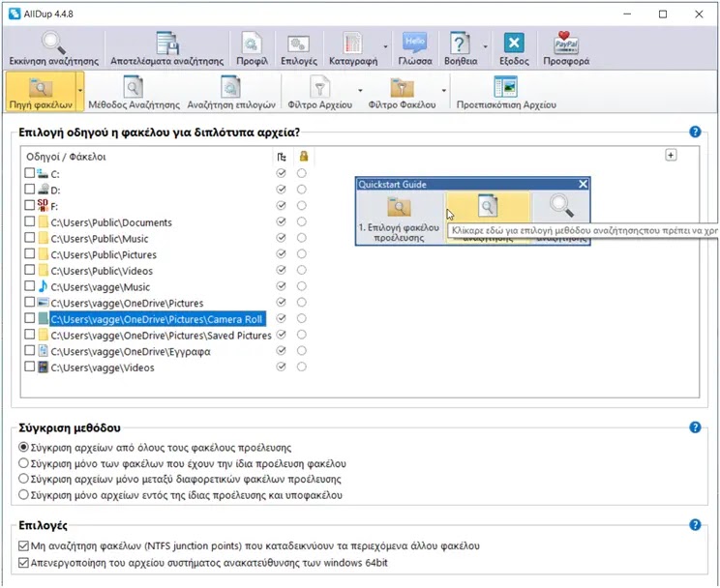Click Quickstart step 1 source folder icon
Viewport: 720px width, 588px height.
point(399,207)
